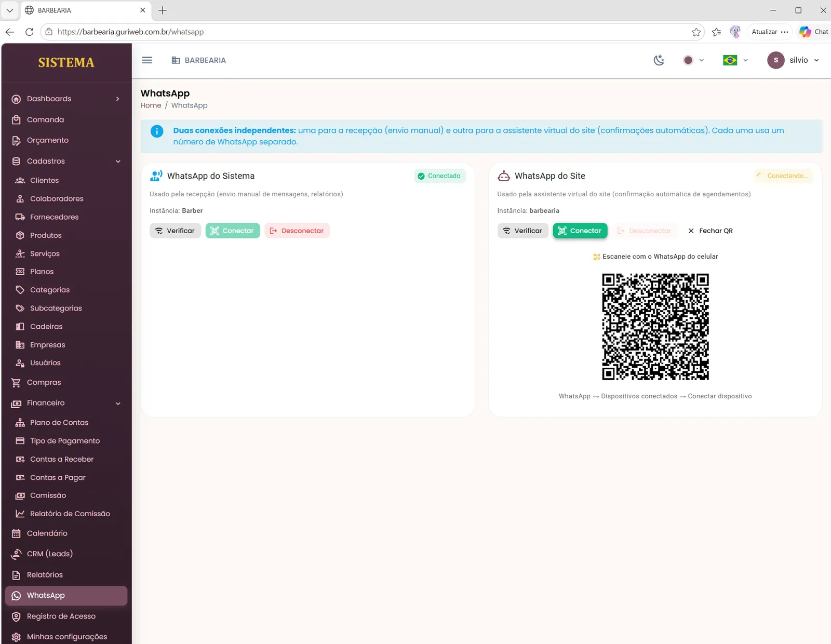Viewport: 831px width, 644px height.
Task: Open the theme color picker swatch
Action: tap(688, 60)
